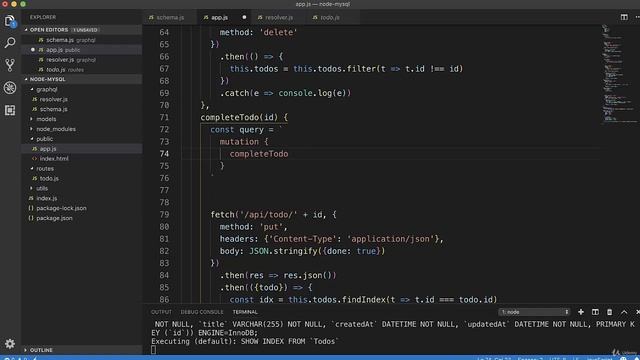Viewport: 640px width, 360px height.
Task: Click line number 79 in the gutter
Action: pyautogui.click(x=164, y=215)
